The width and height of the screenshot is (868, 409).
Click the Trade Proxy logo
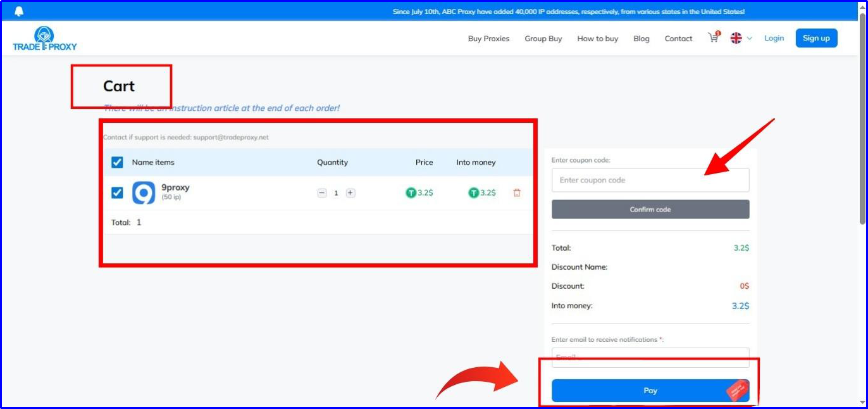click(x=44, y=39)
